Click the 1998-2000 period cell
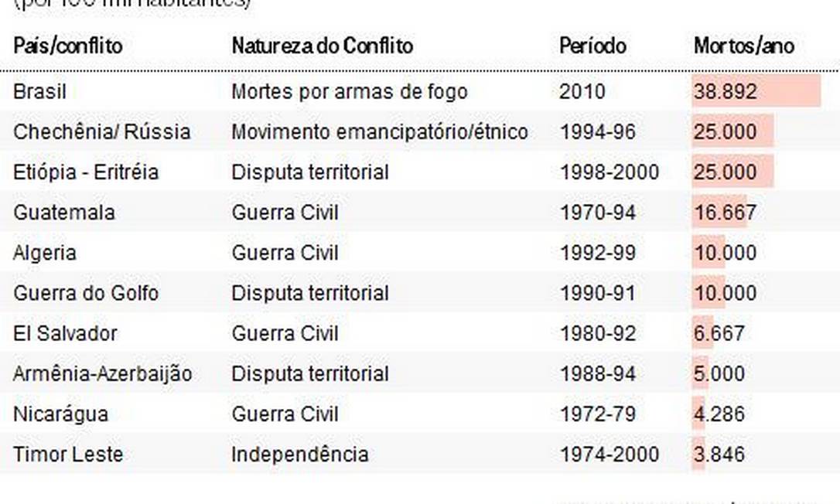This screenshot has height=504, width=840. (x=610, y=172)
